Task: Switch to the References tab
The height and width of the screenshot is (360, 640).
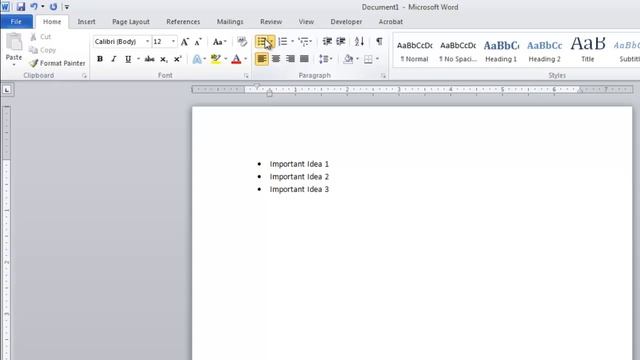Action: coord(183,22)
